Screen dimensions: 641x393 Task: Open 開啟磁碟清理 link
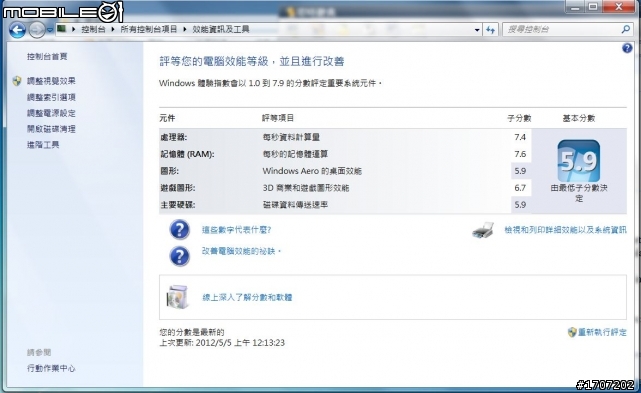[x=51, y=129]
